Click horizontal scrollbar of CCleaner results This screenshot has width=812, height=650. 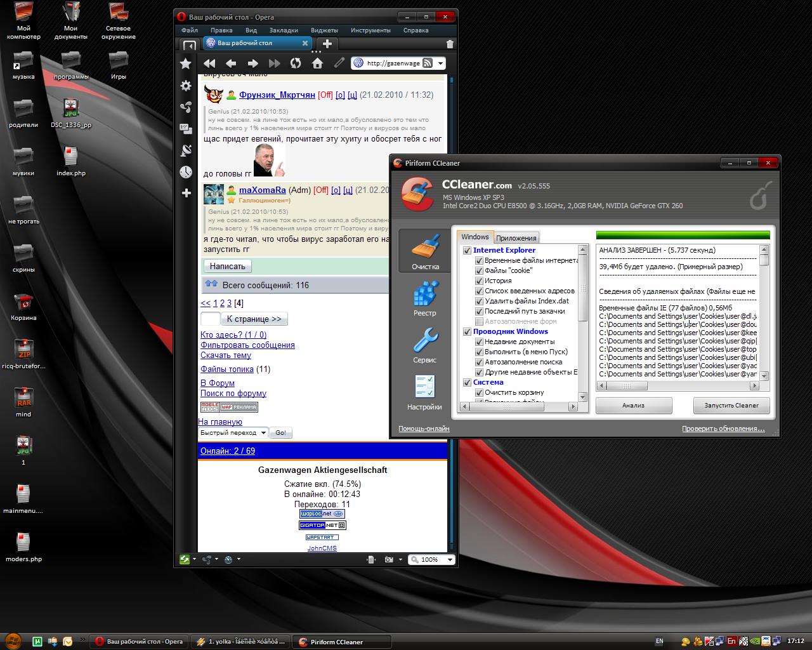(678, 385)
